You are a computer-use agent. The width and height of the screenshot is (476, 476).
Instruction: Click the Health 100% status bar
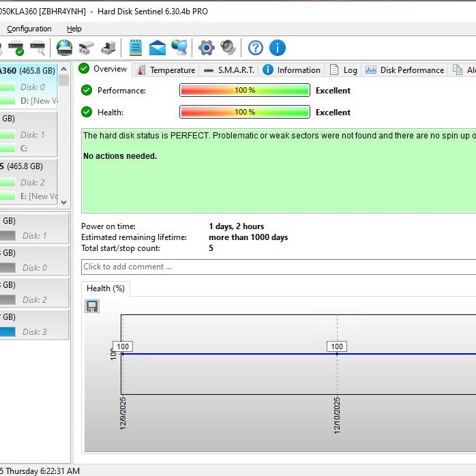[245, 113]
